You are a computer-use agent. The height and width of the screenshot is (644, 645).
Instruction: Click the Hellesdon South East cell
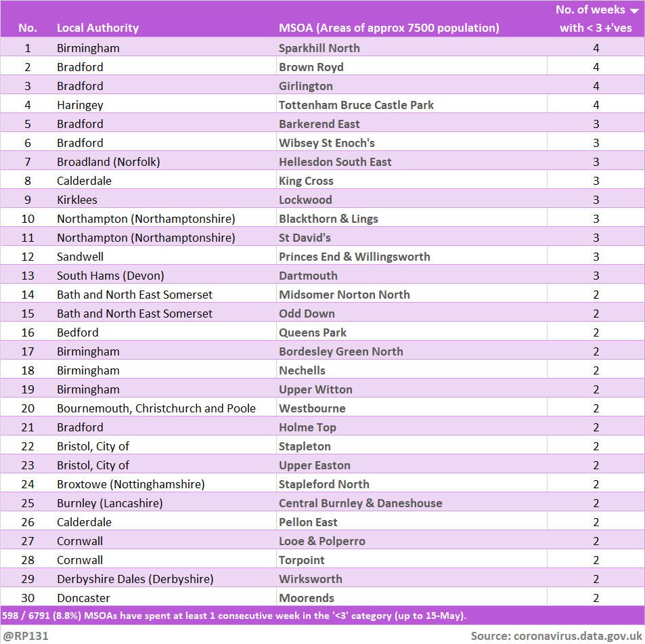[x=335, y=162]
